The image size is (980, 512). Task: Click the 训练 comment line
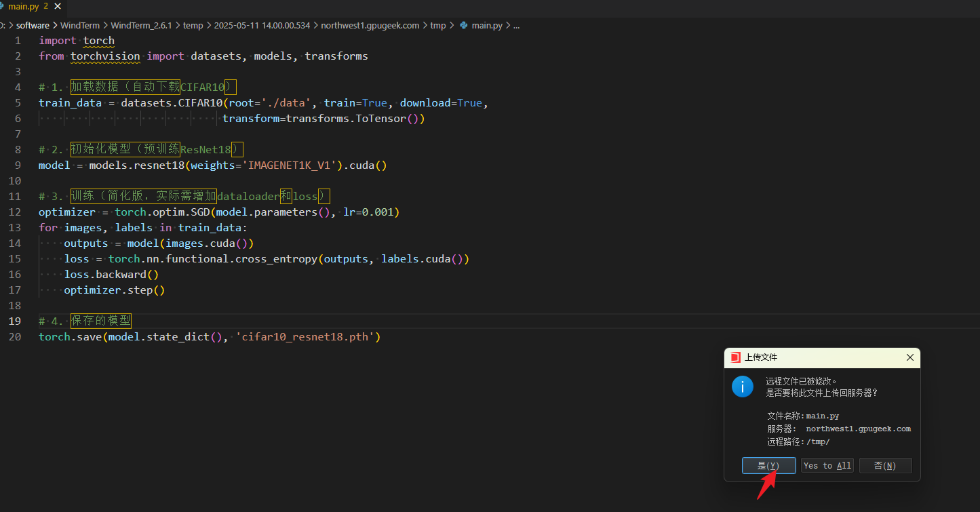[184, 197]
